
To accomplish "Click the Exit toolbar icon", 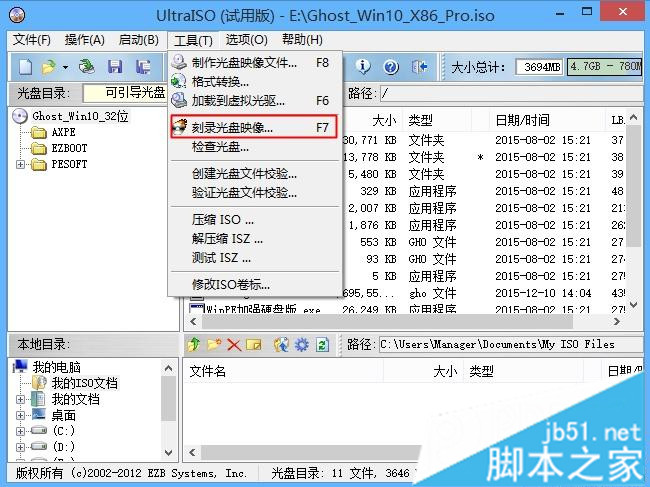I will (x=420, y=66).
